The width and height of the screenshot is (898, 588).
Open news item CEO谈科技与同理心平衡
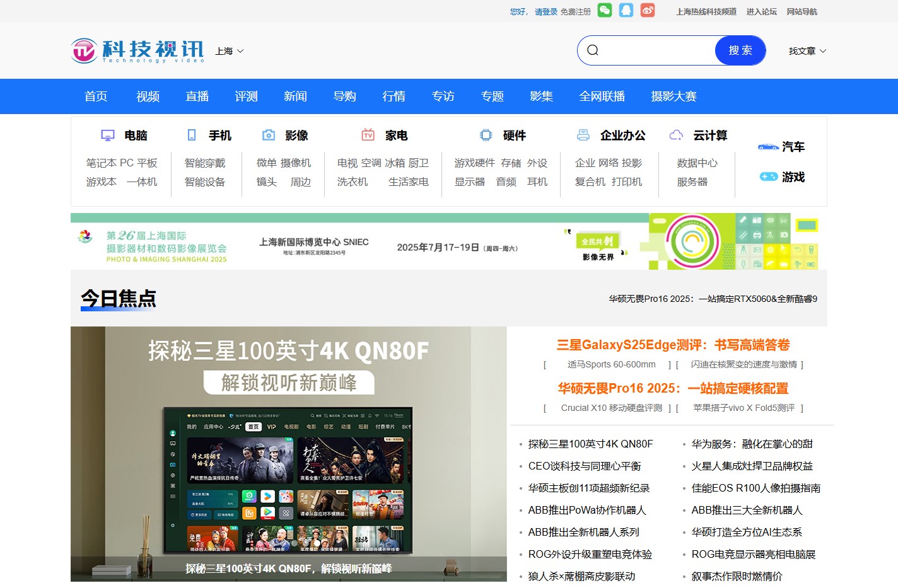585,466
